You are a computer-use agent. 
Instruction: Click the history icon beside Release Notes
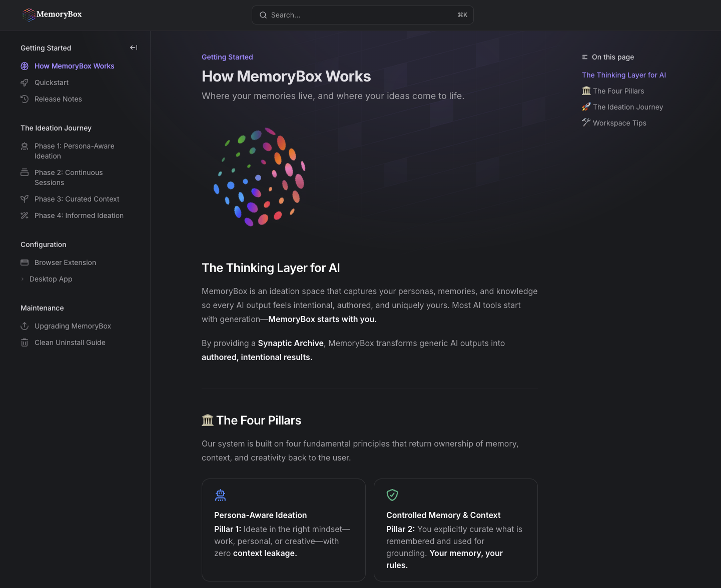tap(25, 99)
